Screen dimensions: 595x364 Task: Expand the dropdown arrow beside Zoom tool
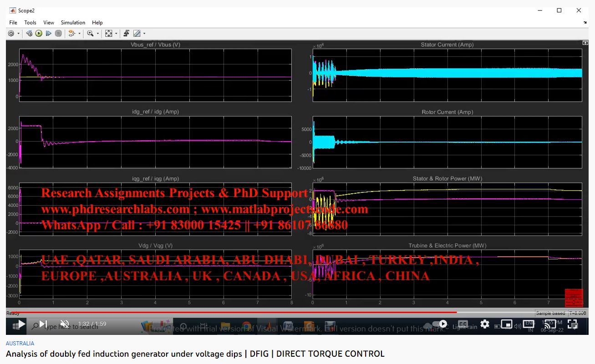(x=97, y=34)
